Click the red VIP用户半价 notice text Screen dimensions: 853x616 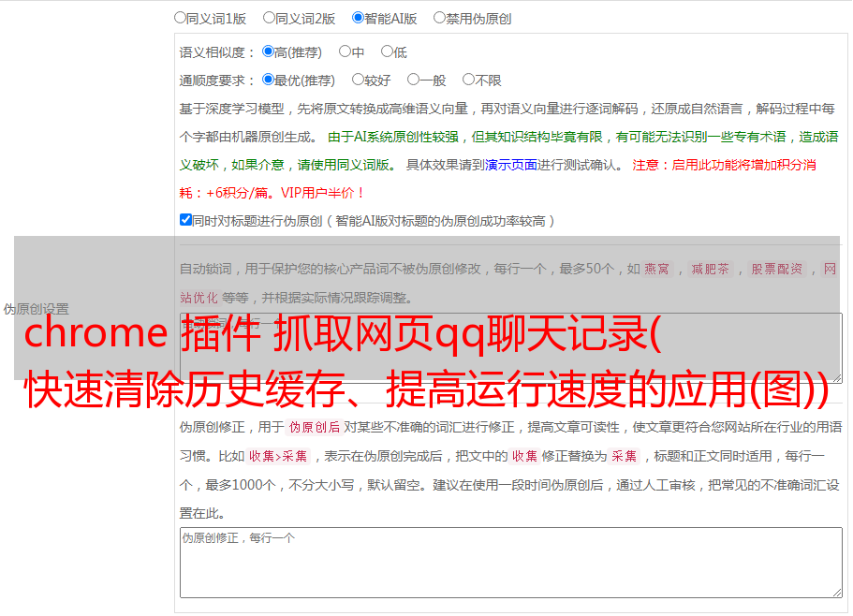point(322,193)
